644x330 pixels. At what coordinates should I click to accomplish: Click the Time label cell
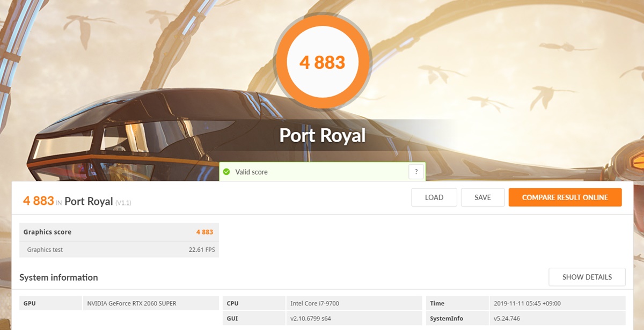(457, 303)
